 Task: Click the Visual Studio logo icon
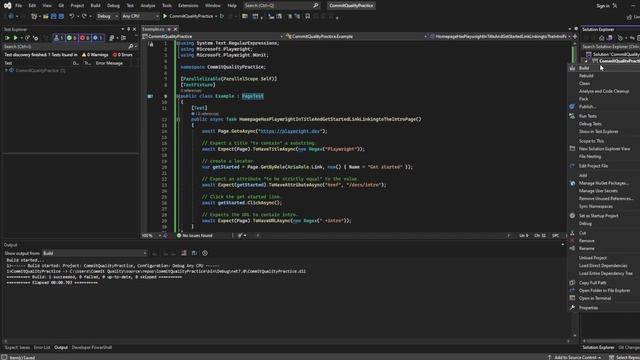[x=7, y=6]
